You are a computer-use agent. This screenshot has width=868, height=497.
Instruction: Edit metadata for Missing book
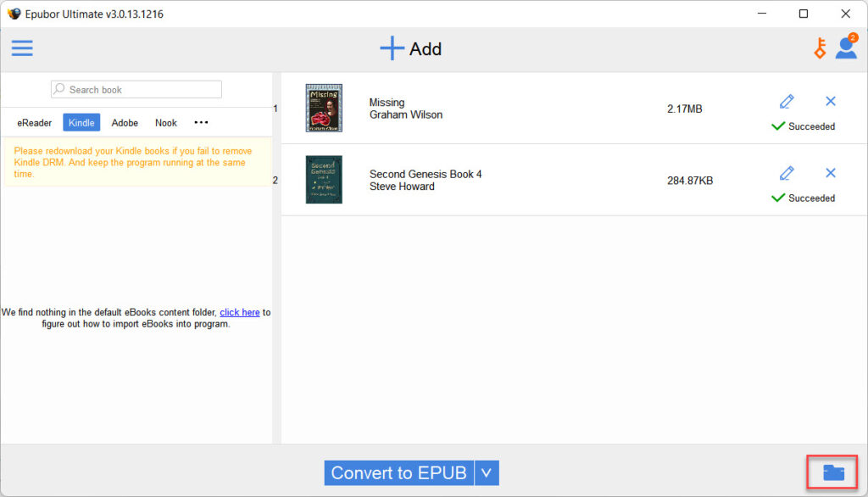(787, 102)
